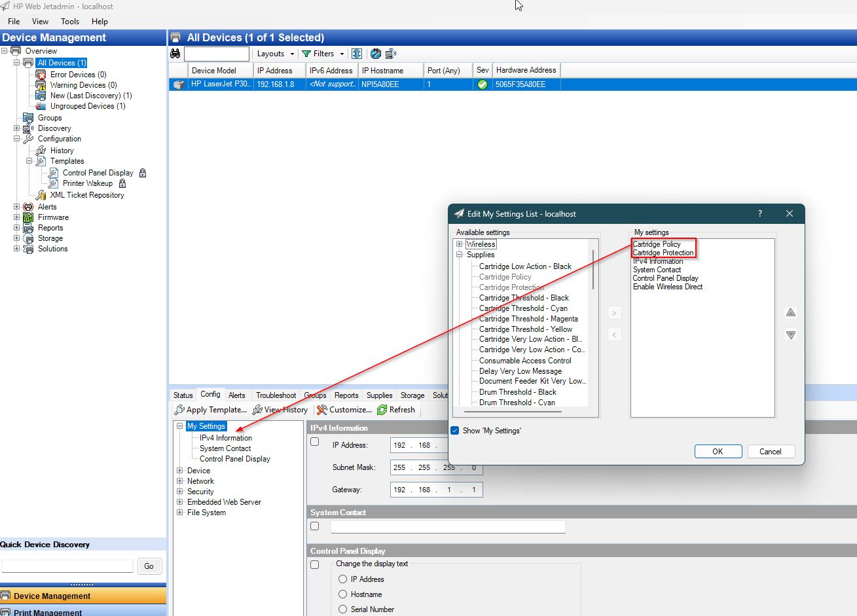Switch to the Supplies tab
The image size is (857, 616).
[x=380, y=395]
